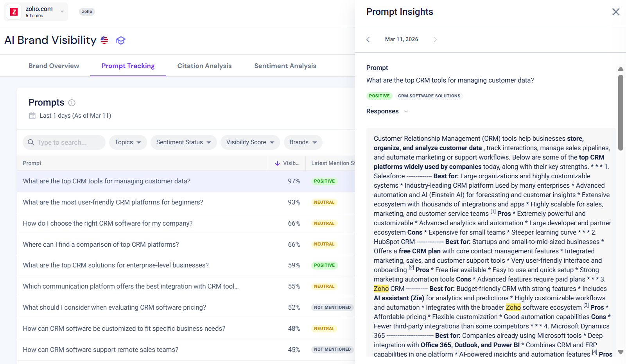Open the Citation Analysis tab
Viewport: 626px width, 364px height.
tap(204, 66)
